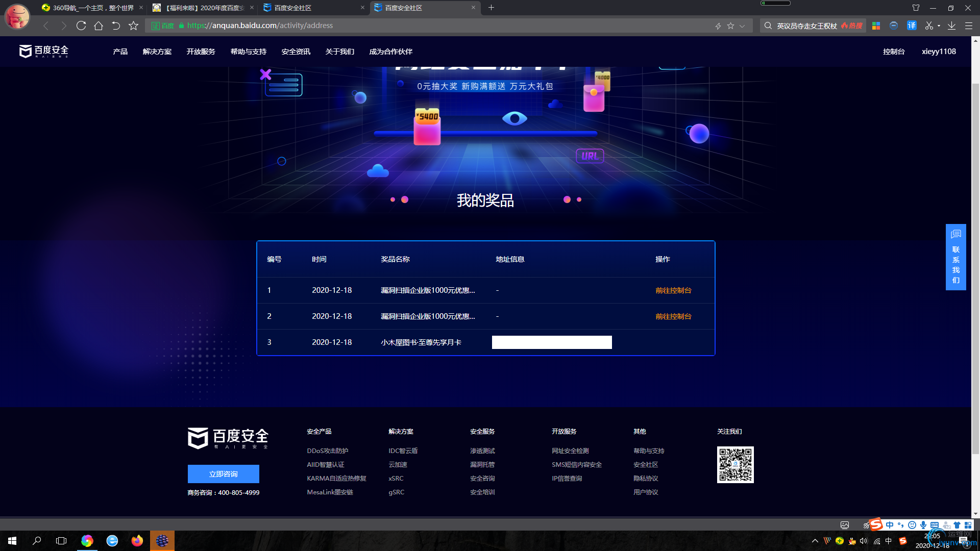Click the blue ad-block extension icon
The image size is (980, 551).
pyautogui.click(x=894, y=26)
